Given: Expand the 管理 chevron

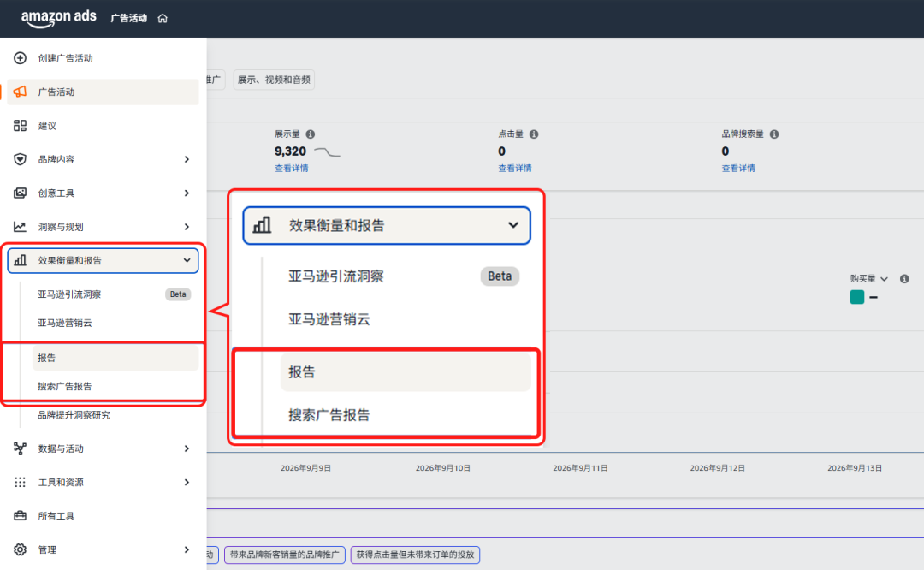Looking at the screenshot, I should coord(187,549).
